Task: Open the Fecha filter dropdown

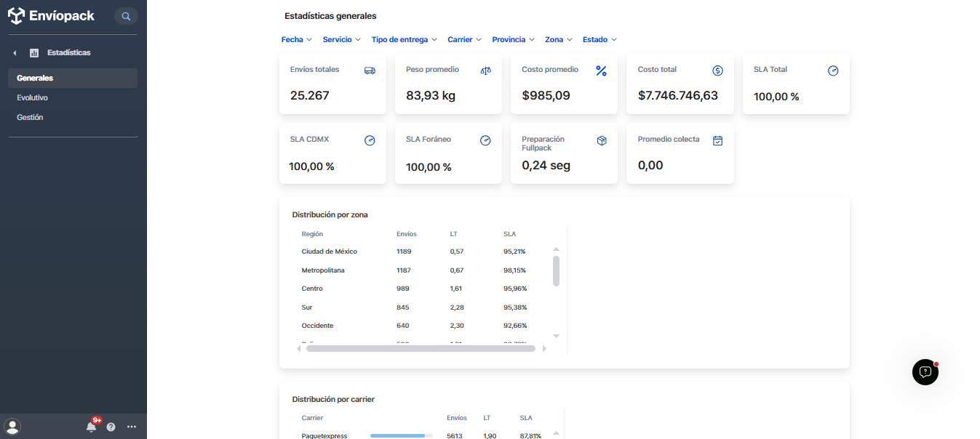Action: point(295,39)
